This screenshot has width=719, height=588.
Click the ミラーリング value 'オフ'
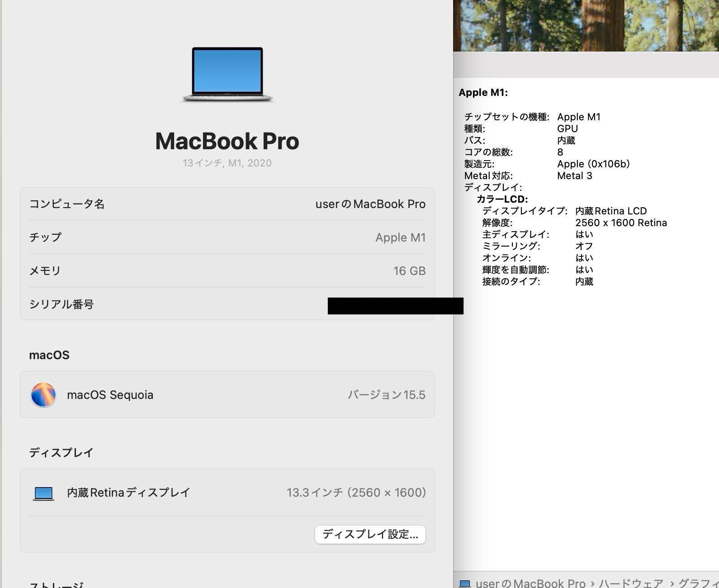tap(584, 246)
